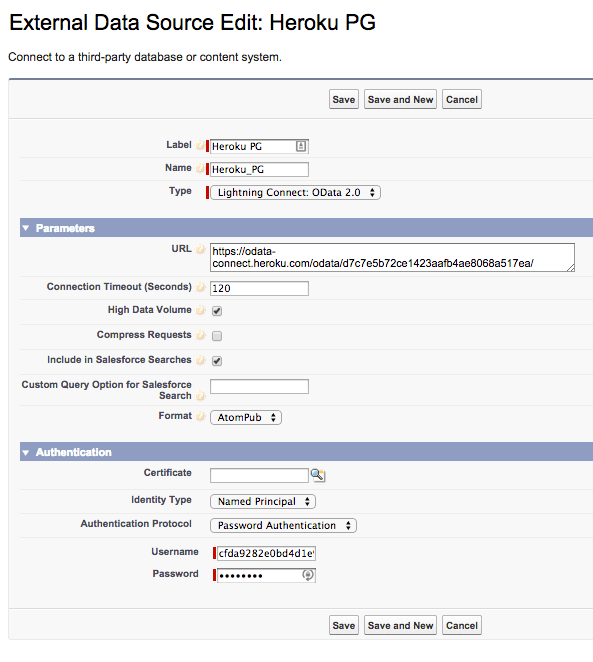Collapse the Parameters section

tap(26, 228)
